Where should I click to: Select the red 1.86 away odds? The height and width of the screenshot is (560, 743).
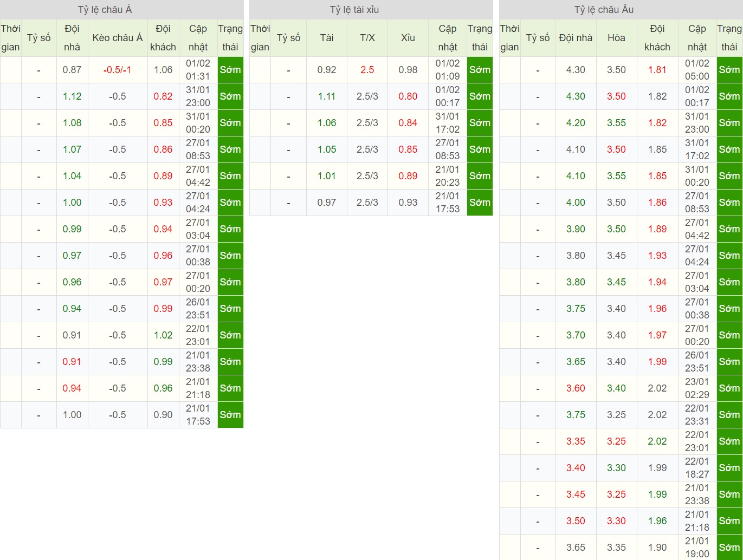[657, 203]
